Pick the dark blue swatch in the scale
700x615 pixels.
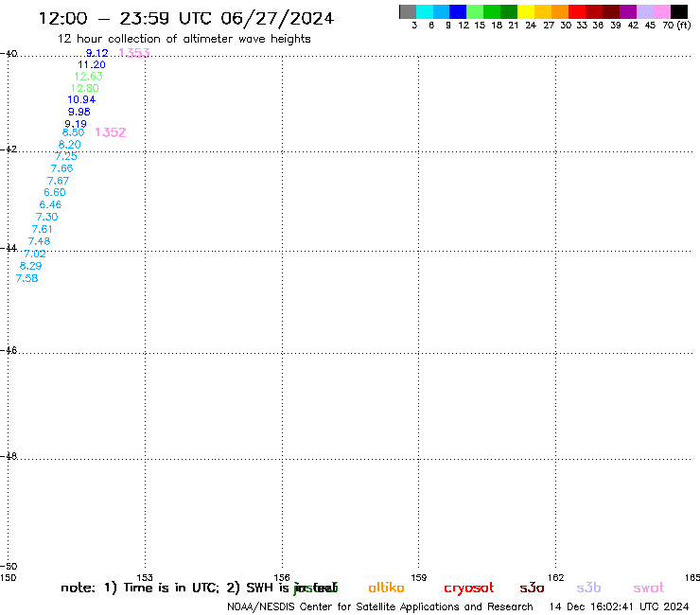click(459, 11)
